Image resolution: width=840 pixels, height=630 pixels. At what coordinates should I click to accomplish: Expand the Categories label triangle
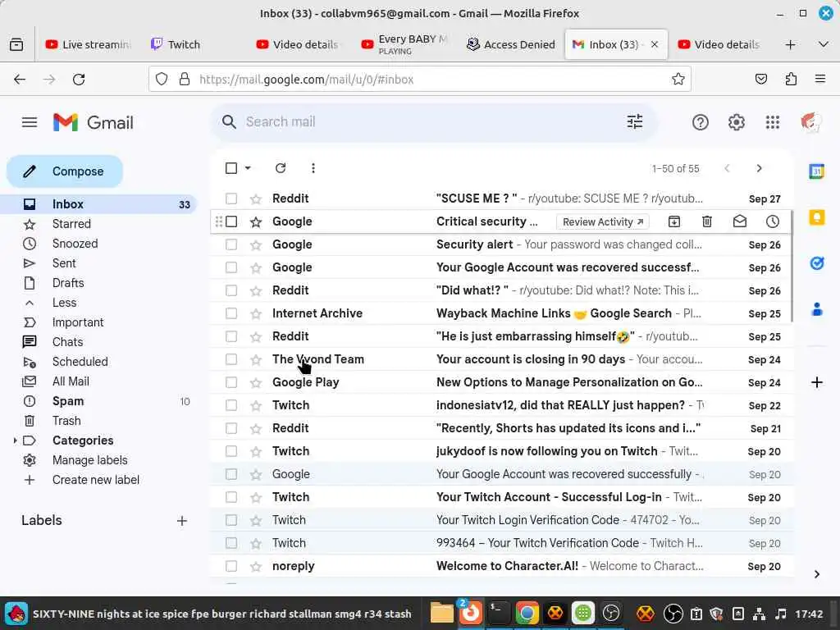15,441
